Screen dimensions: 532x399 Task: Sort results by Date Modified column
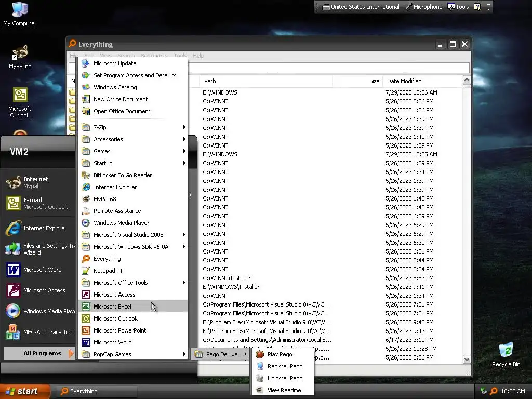[x=422, y=81]
